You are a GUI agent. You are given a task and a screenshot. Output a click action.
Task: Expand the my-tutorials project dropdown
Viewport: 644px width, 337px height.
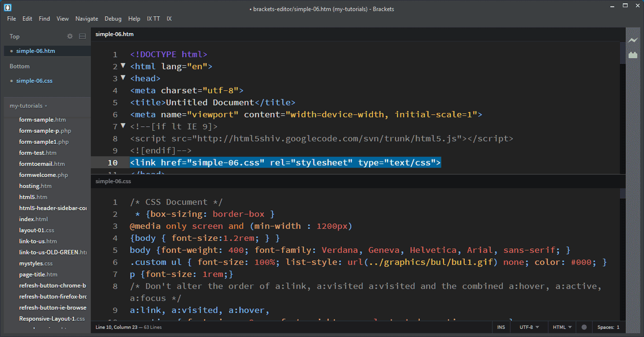point(29,106)
